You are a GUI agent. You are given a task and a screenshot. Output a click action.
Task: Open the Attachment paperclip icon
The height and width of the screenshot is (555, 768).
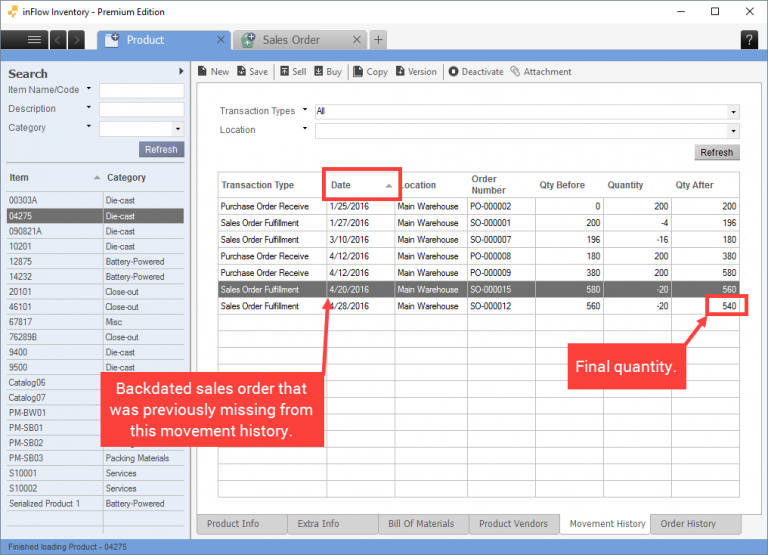click(515, 72)
